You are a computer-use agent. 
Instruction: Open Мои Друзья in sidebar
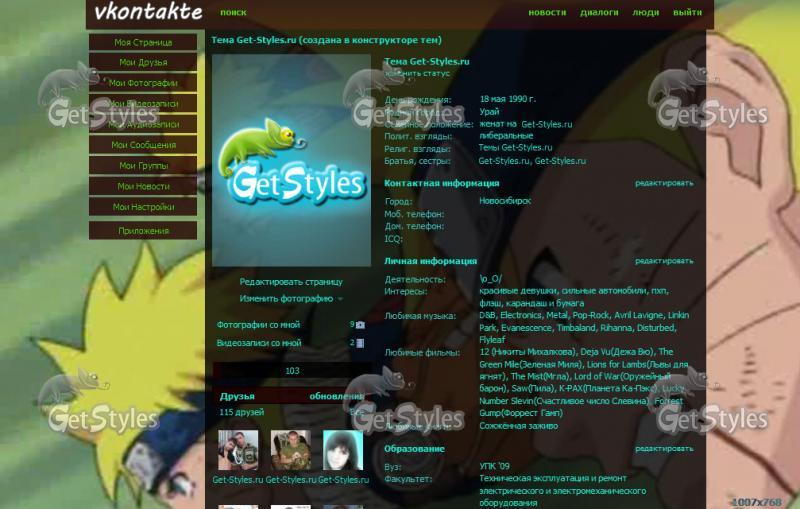[143, 62]
